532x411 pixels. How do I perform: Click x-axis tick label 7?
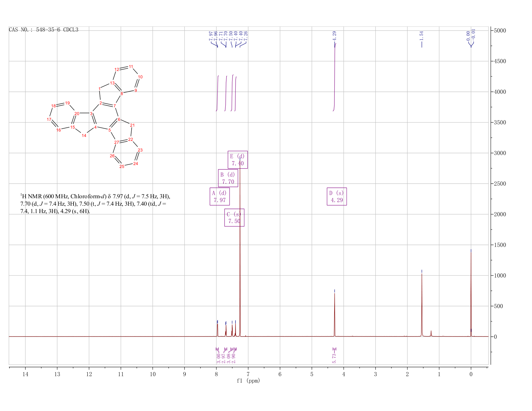248,374
